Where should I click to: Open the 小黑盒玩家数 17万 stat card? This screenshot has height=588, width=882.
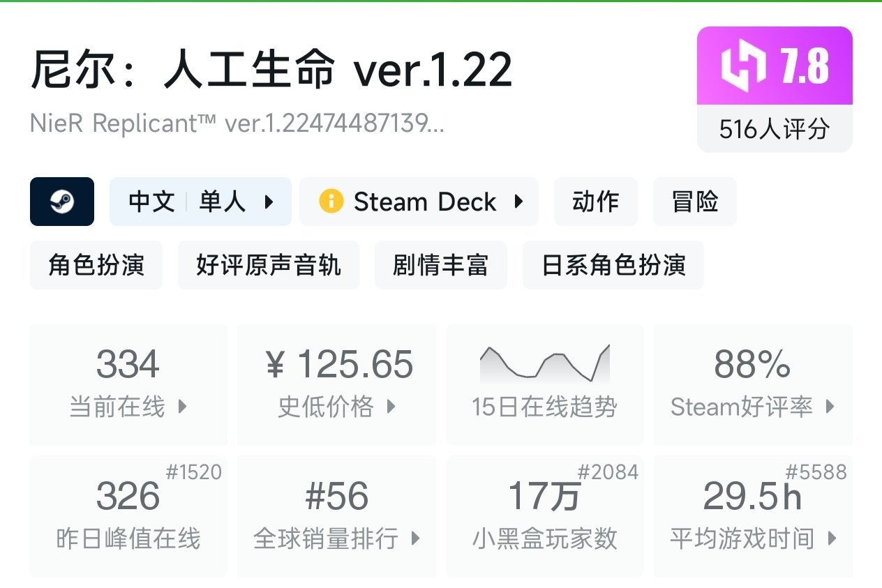coord(544,516)
